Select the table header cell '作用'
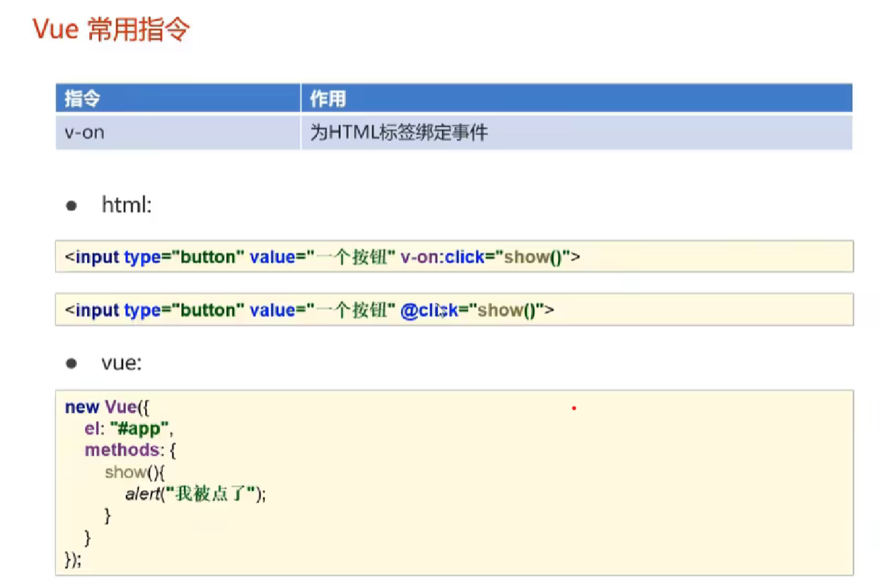 click(577, 98)
